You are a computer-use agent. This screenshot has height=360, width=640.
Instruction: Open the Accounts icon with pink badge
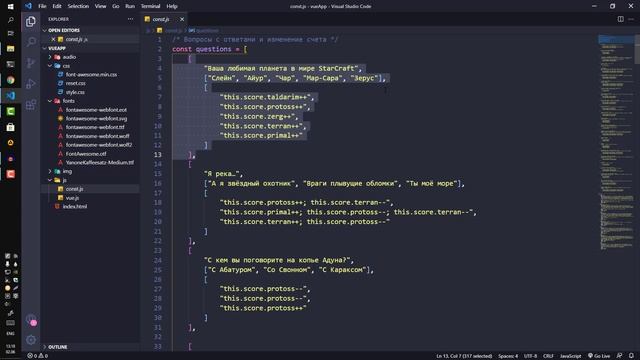(31, 320)
